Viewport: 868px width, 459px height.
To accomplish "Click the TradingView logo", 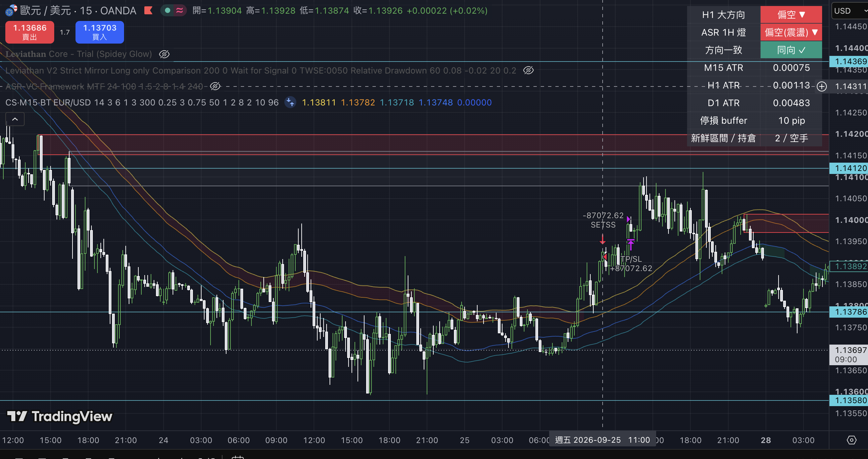I will coord(60,416).
